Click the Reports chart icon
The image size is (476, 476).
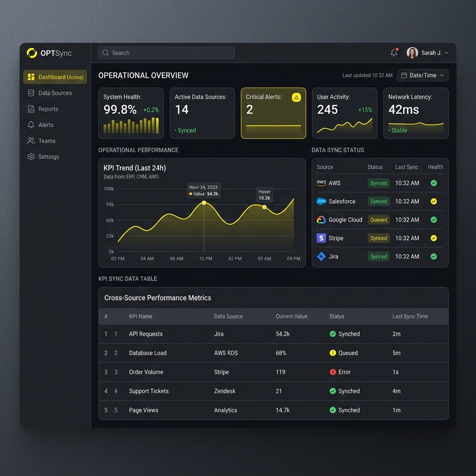click(31, 109)
